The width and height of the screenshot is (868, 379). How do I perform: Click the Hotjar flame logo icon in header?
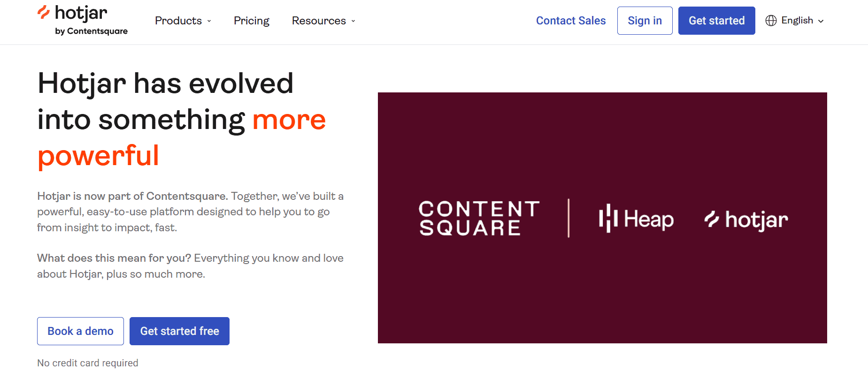44,12
